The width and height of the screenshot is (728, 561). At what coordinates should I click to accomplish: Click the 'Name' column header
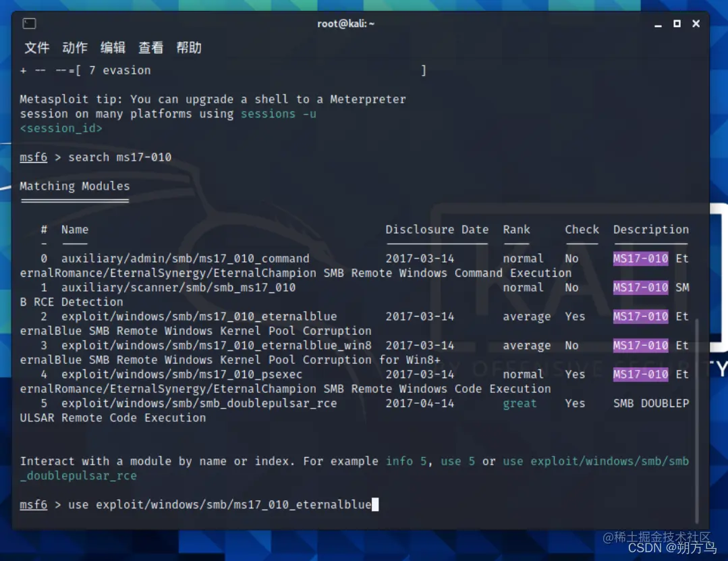[75, 230]
